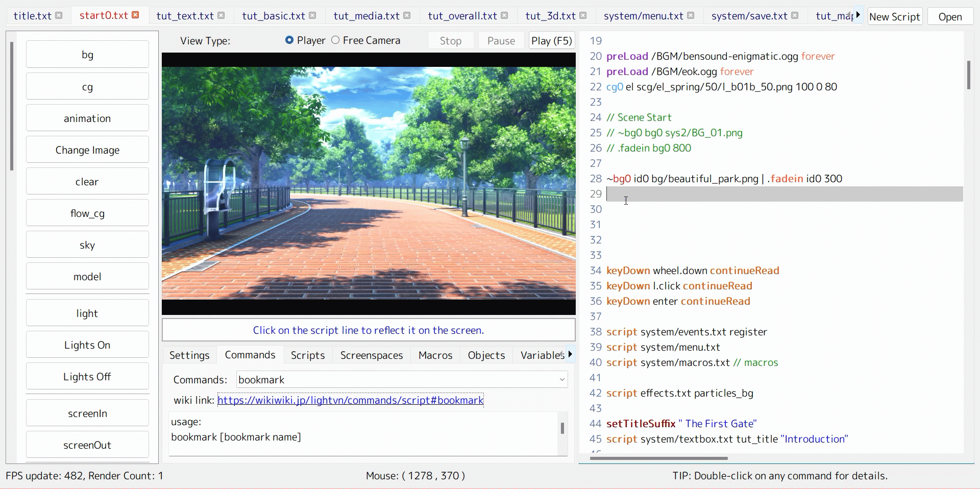The width and height of the screenshot is (980, 489).
Task: Click the model button
Action: [x=87, y=276]
